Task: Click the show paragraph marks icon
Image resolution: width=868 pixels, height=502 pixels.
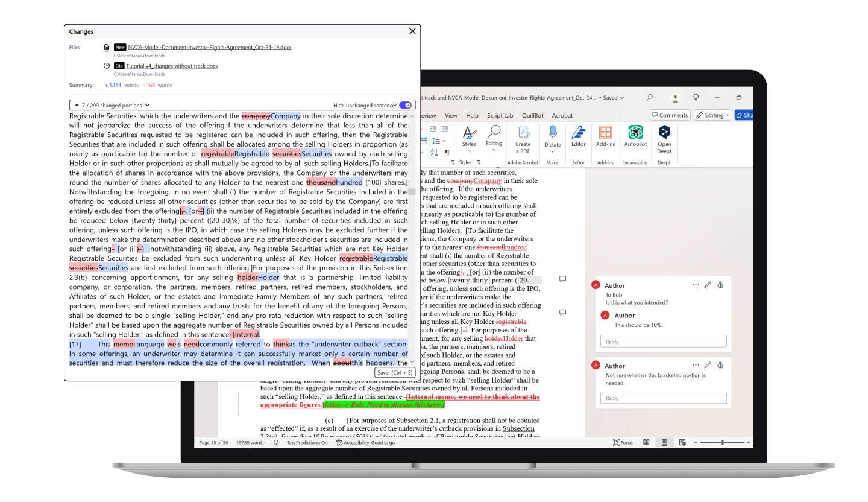Action: [447, 153]
